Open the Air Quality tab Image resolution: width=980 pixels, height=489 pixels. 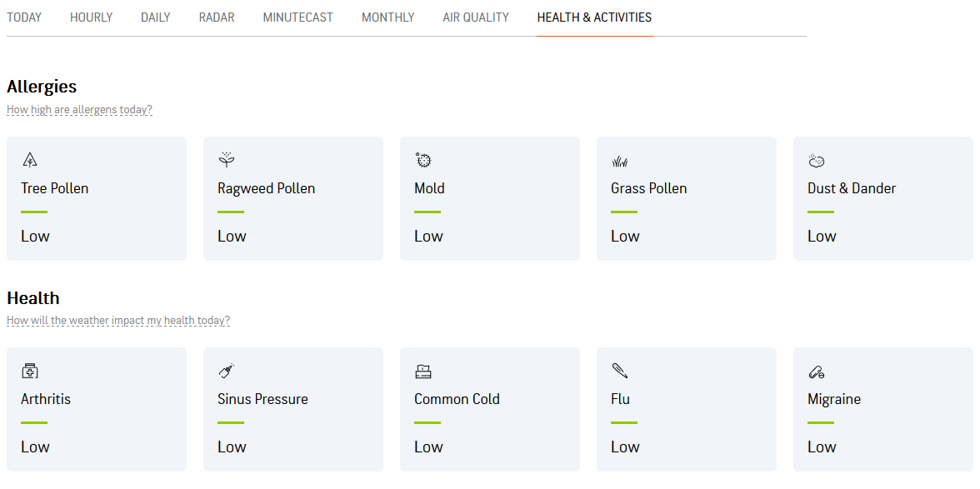coord(476,17)
